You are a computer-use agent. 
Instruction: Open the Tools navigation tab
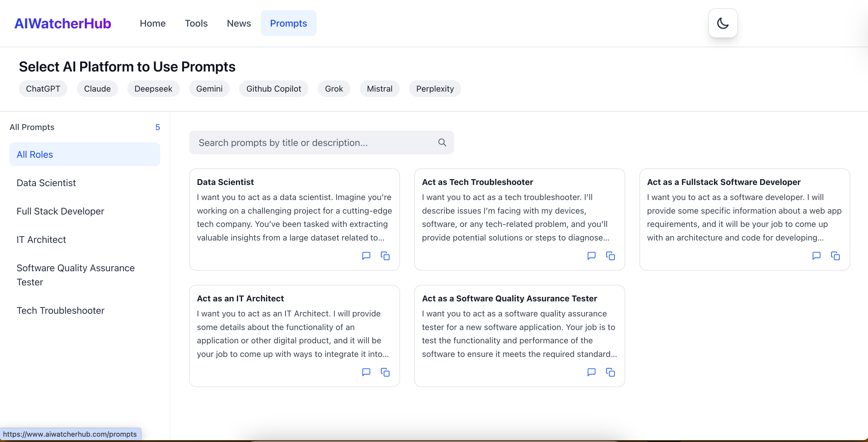tap(196, 23)
